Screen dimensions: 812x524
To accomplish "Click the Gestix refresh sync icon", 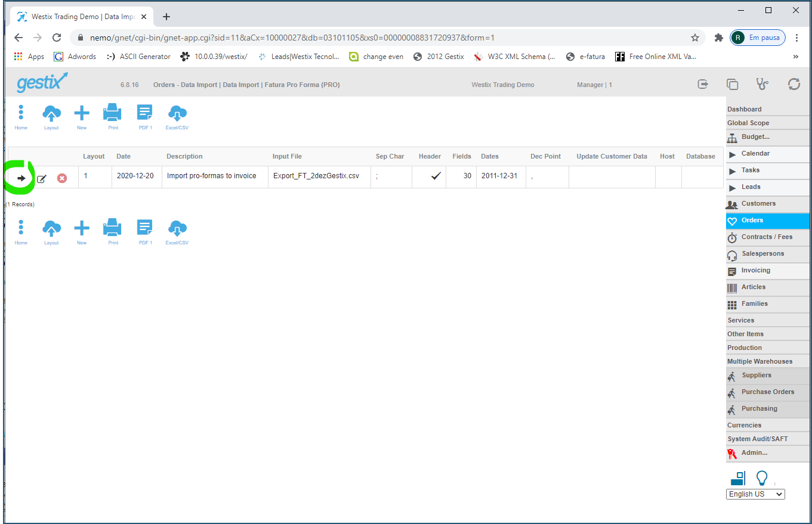I will pos(794,84).
